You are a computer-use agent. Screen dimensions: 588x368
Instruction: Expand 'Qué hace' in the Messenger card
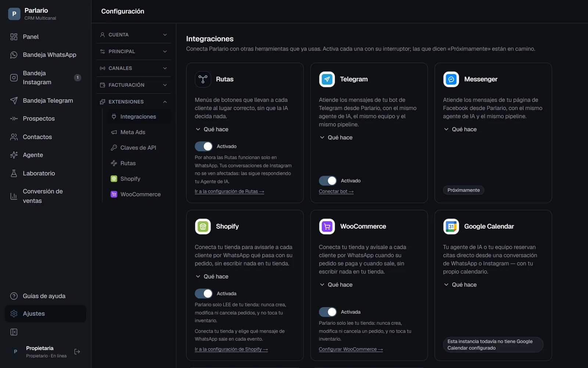pos(460,130)
